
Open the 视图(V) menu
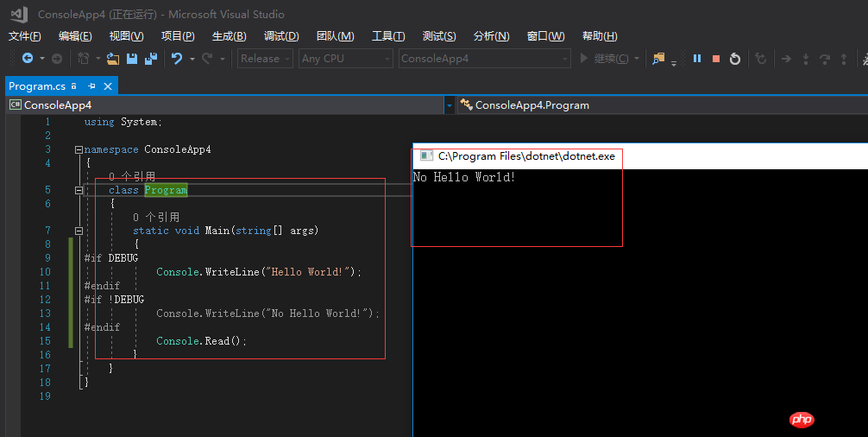[126, 36]
